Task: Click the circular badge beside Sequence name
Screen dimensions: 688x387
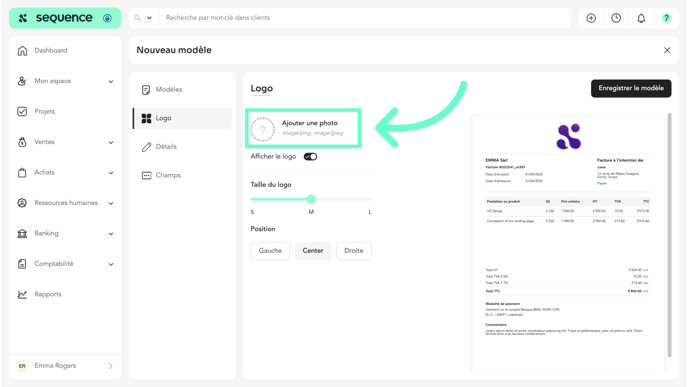Action: point(107,18)
